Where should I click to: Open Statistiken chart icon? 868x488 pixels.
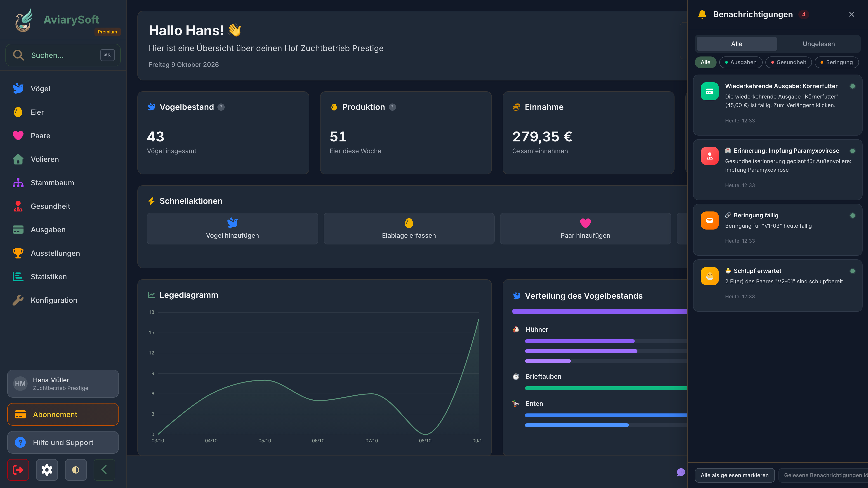pyautogui.click(x=18, y=277)
